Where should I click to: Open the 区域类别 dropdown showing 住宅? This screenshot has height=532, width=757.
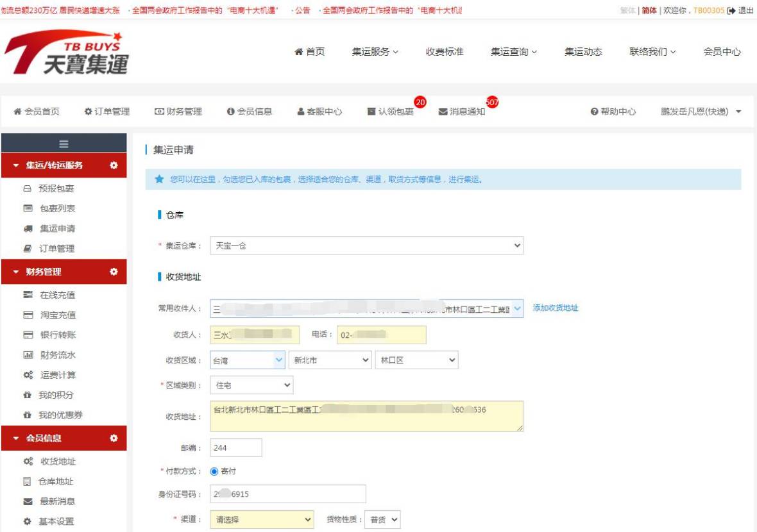(x=251, y=385)
